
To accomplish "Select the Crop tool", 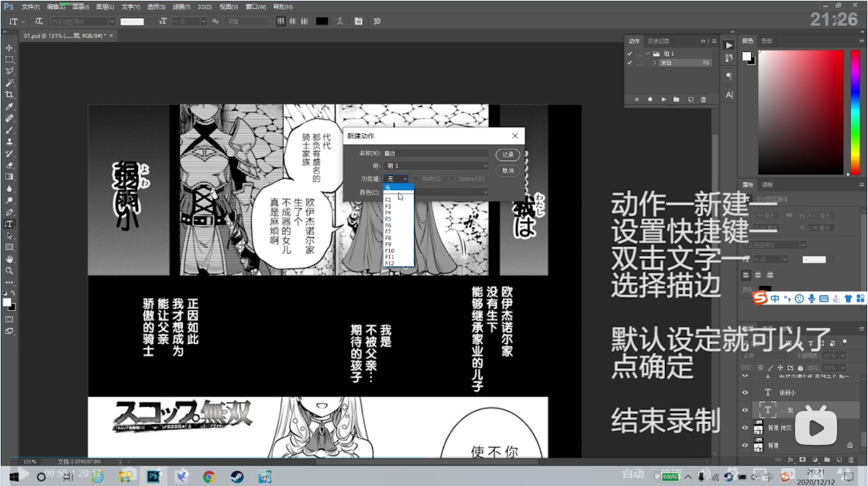I will [9, 95].
